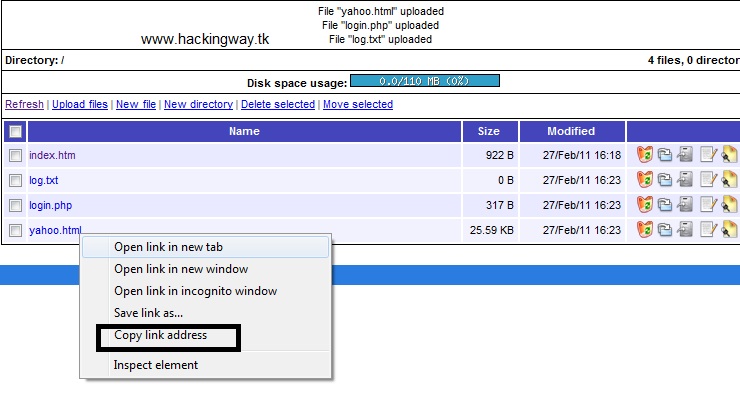
Task: Click the gray copy disk icon for index.htm
Action: 685,154
